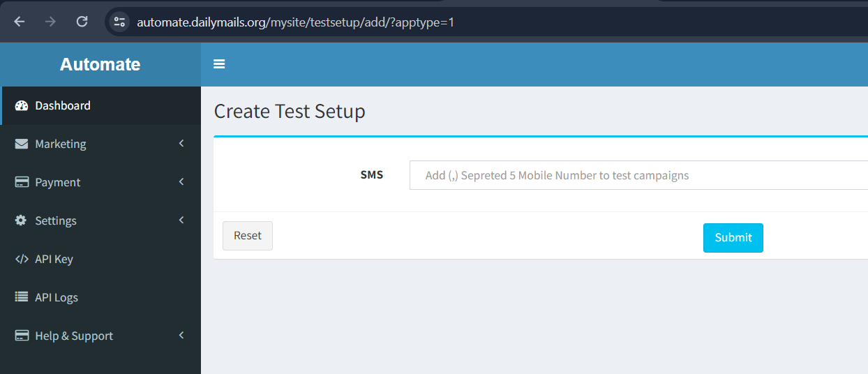This screenshot has width=868, height=374.
Task: Expand the Payment submenu chevron
Action: click(181, 182)
